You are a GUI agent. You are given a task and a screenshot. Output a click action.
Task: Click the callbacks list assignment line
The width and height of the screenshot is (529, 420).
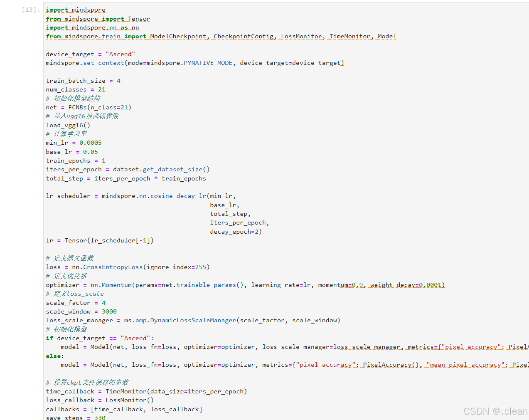click(x=124, y=409)
